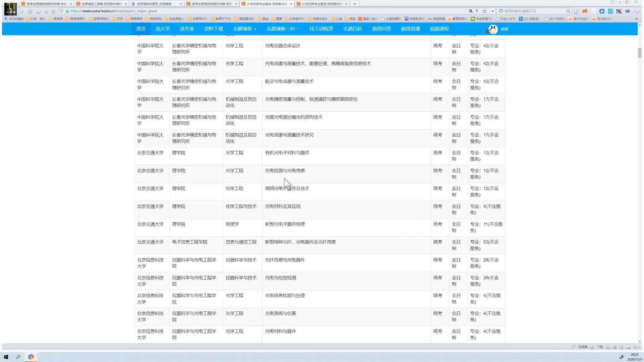The image size is (644, 362).
Task: Click the browser refresh button
Action: [30, 11]
